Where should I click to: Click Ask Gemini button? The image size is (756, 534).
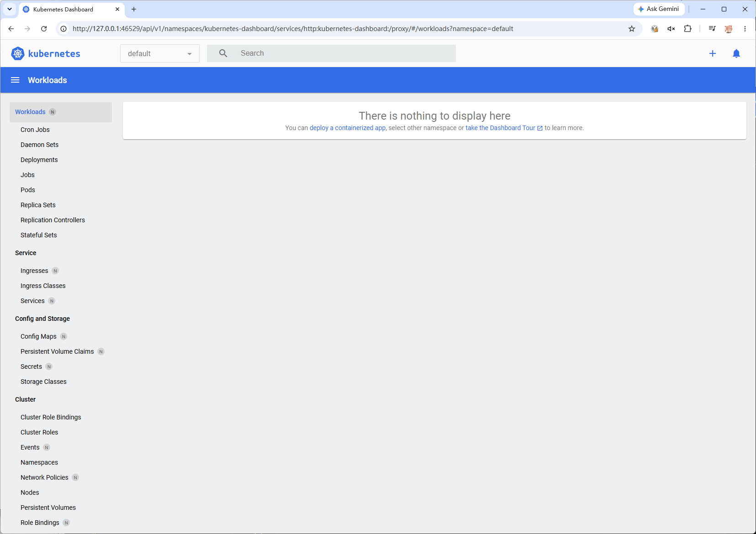[659, 9]
